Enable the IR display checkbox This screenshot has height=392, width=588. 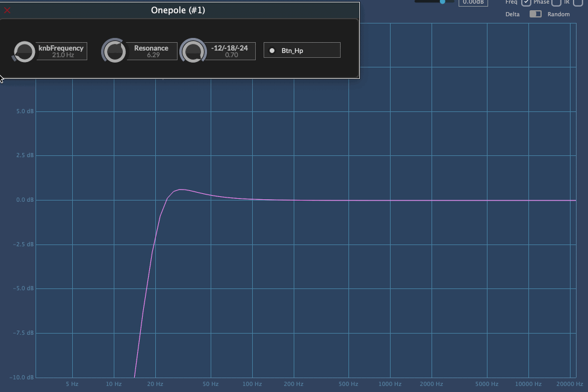[x=578, y=2]
